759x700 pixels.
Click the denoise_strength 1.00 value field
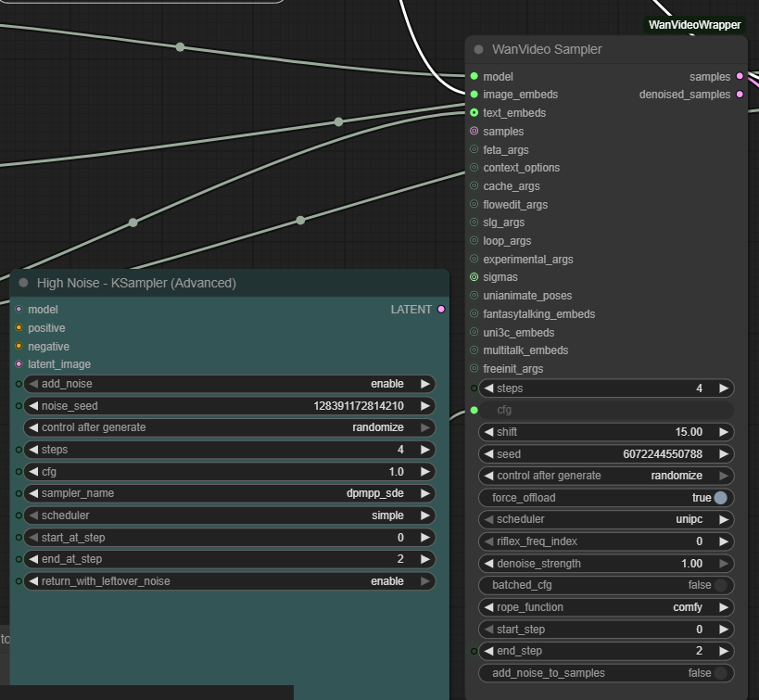coord(606,564)
